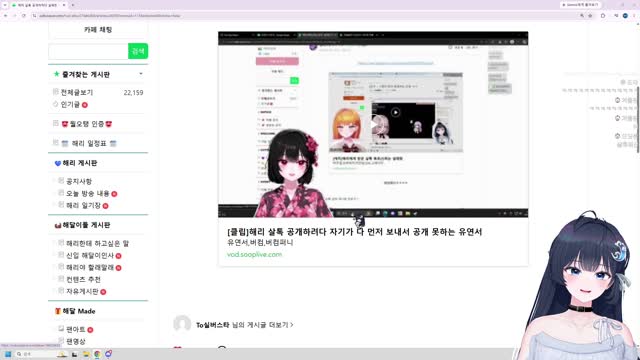Open the 신입 해달이인사 board
This screenshot has width=640, height=360.
coord(90,256)
